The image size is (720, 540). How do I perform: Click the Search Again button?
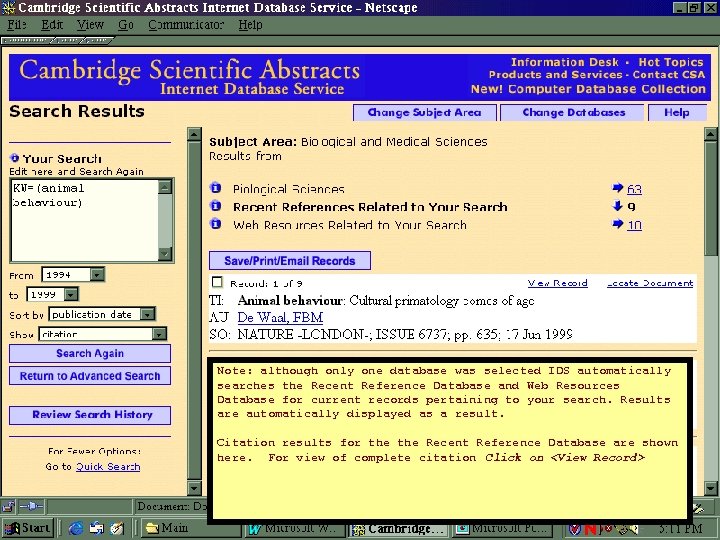tap(90, 354)
